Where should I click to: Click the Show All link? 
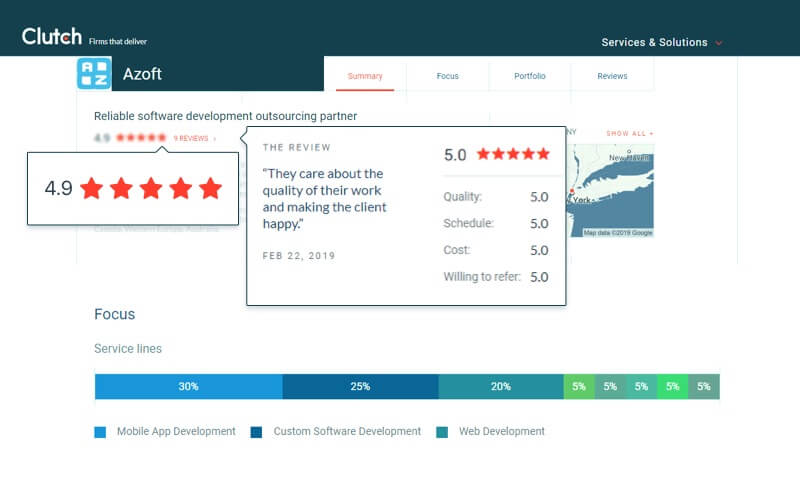(630, 134)
